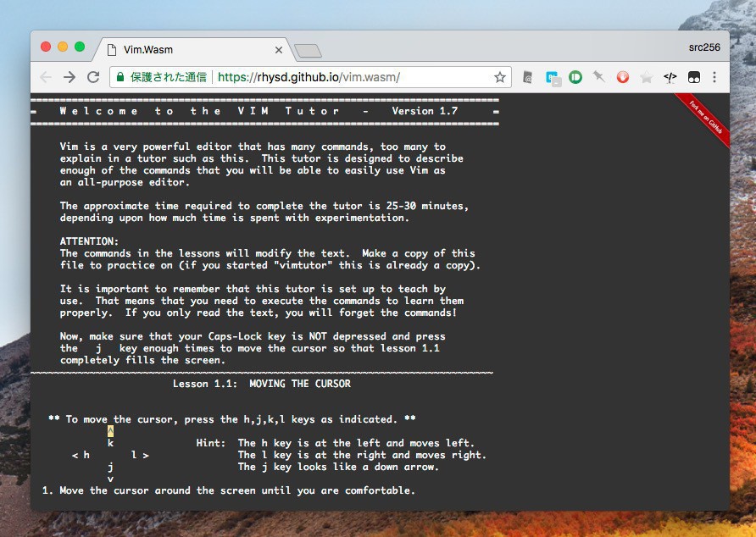Click the 'Lesson 1.1: MOVING THE CURSOR' heading
This screenshot has height=537, width=756.
(262, 384)
